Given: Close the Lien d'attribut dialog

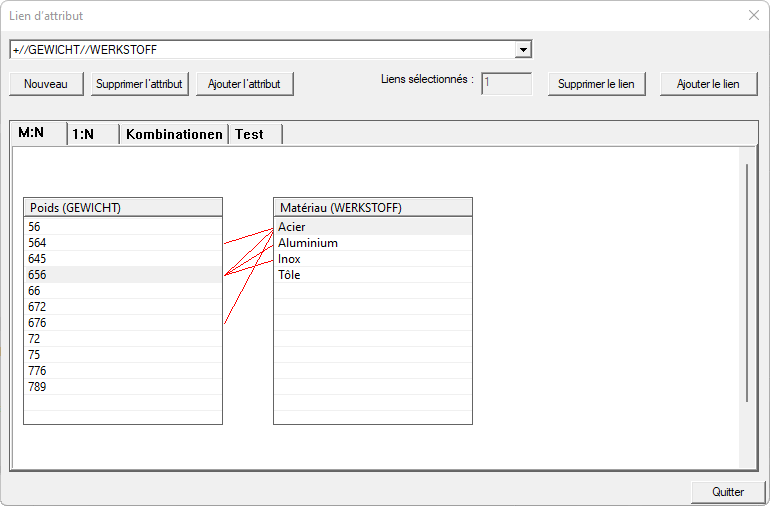Looking at the screenshot, I should click(x=754, y=16).
